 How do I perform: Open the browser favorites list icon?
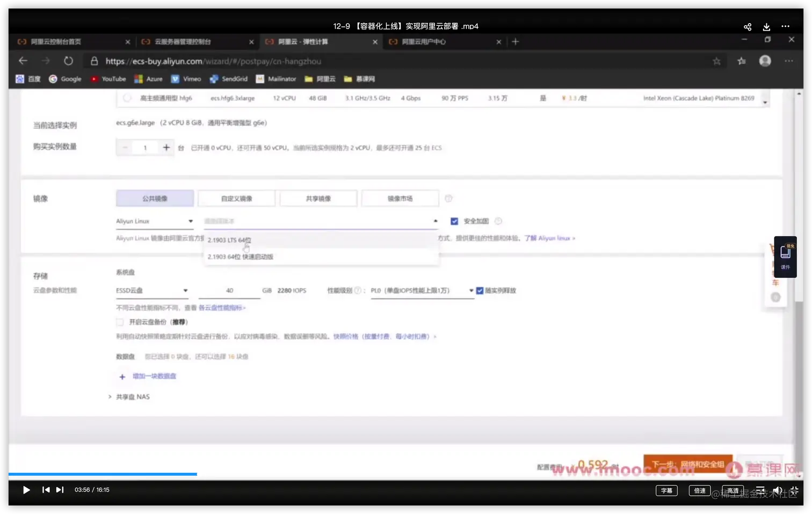point(742,61)
